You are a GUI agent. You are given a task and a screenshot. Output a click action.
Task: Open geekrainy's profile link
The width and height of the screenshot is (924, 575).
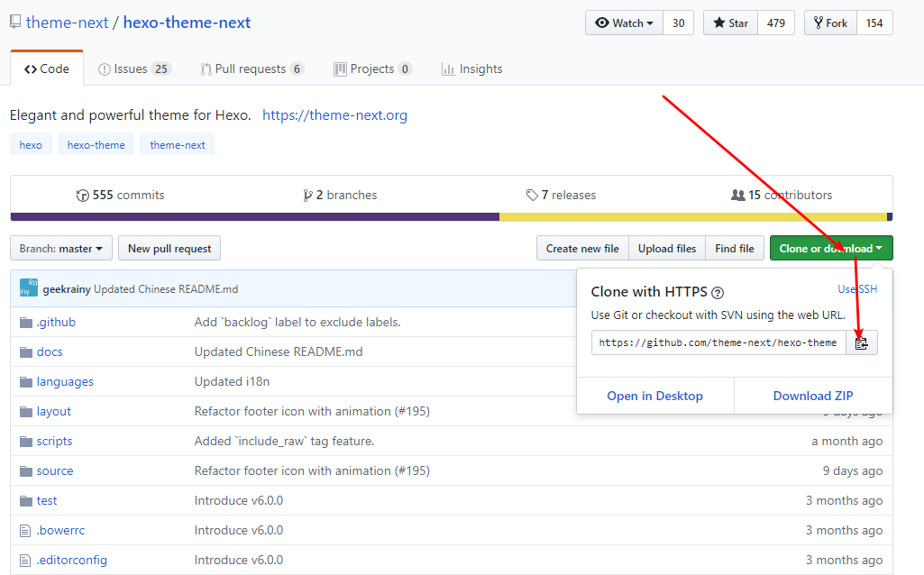67,289
